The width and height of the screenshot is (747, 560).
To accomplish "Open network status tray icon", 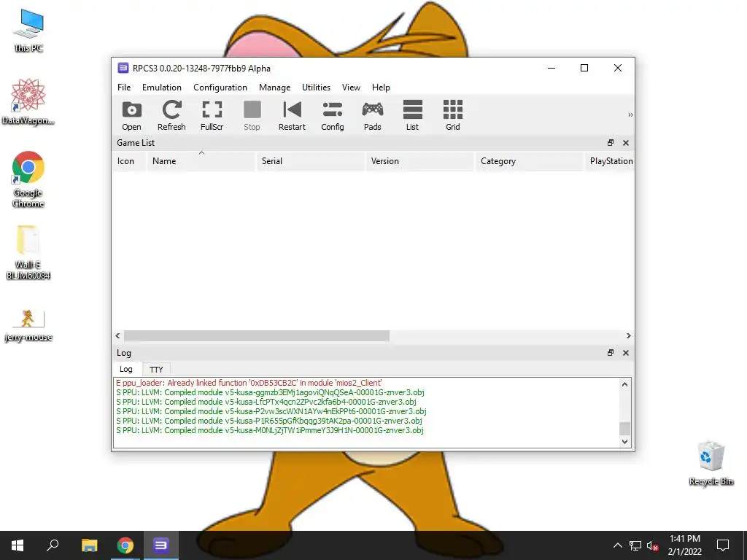I will tap(635, 545).
